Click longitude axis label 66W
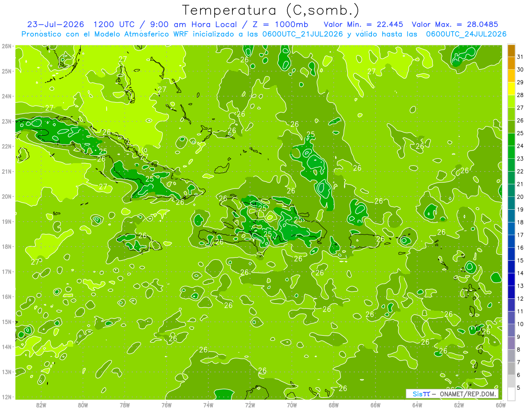Image resolution: width=532 pixels, height=411 pixels. 375,404
